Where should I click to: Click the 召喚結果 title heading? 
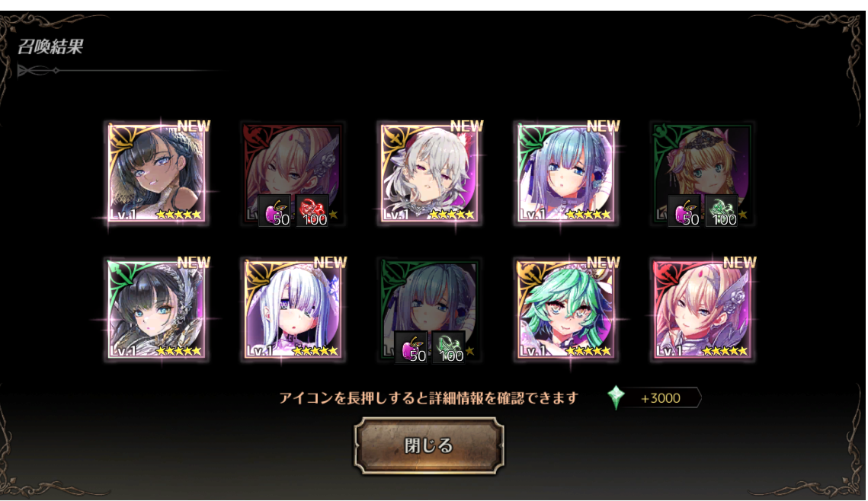click(x=50, y=46)
